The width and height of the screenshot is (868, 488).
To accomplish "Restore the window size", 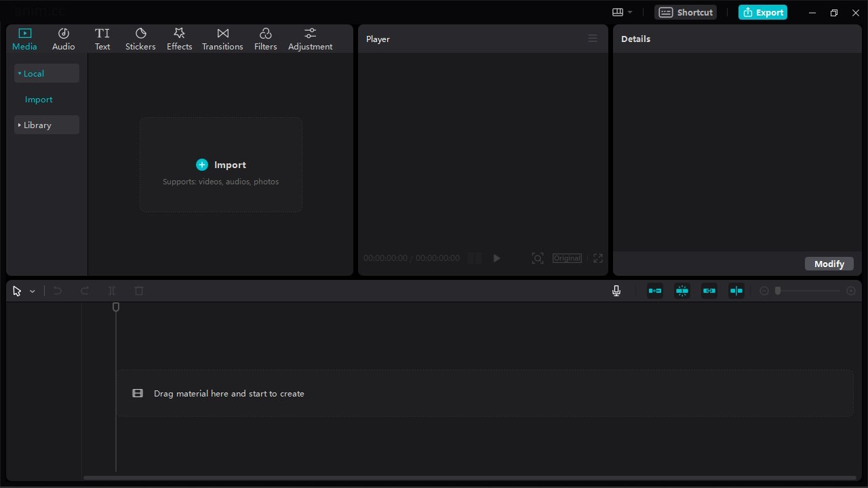I will point(834,12).
